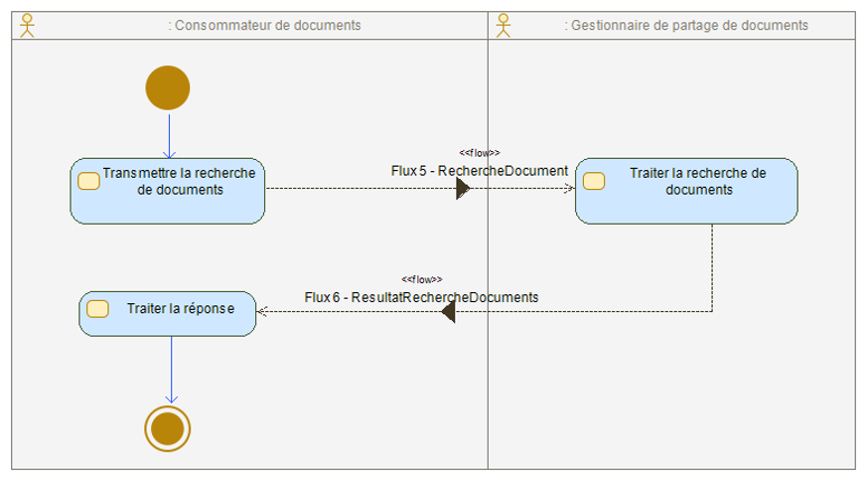Image resolution: width=868 pixels, height=481 pixels.
Task: Select the Flux 5 triangle direction marker
Action: (x=463, y=188)
